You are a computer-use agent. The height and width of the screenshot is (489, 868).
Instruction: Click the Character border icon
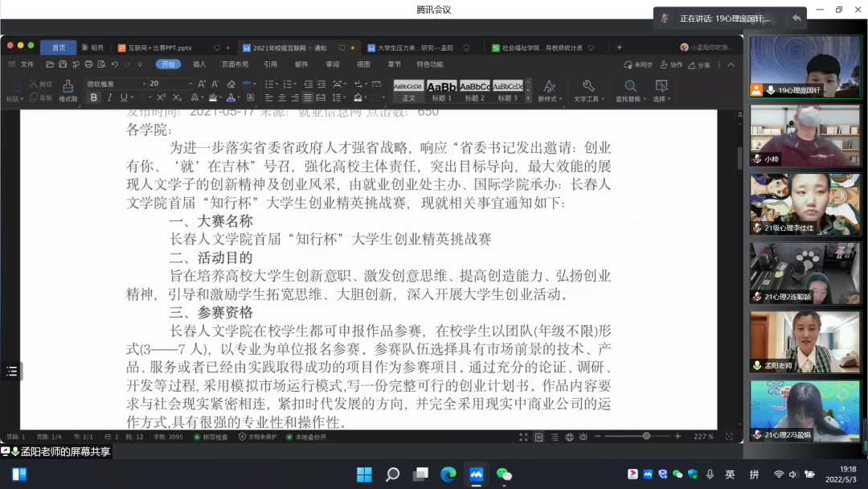point(251,97)
